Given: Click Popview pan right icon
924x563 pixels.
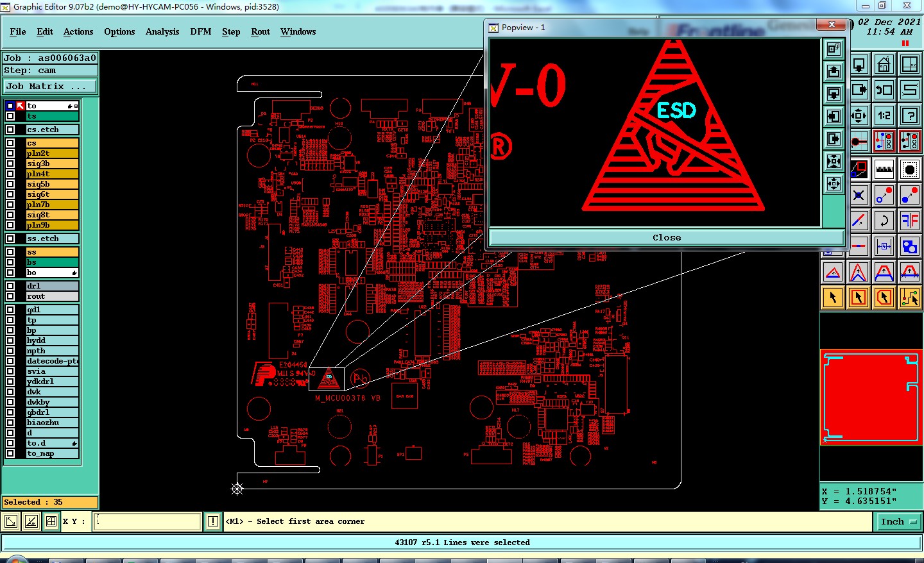Looking at the screenshot, I should (x=834, y=139).
